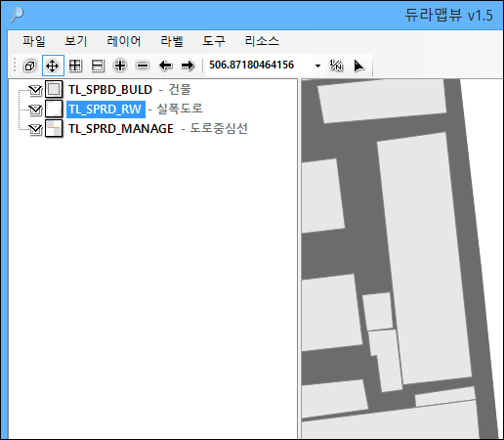Go to previous view with left arrow
Viewport: 504px width, 440px height.
coord(165,66)
